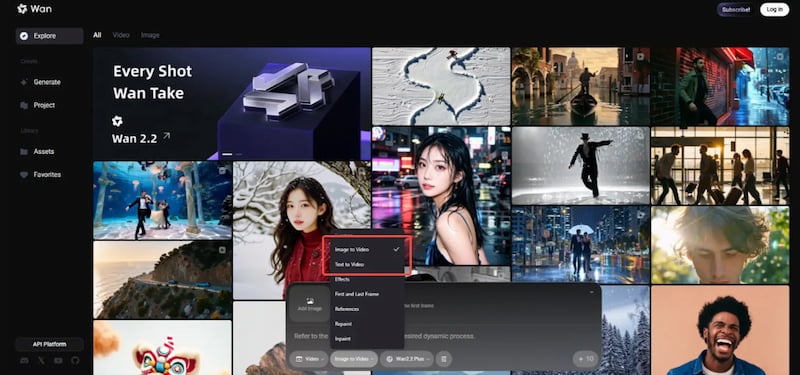This screenshot has height=375, width=800.
Task: Switch to the All tab
Action: 97,35
